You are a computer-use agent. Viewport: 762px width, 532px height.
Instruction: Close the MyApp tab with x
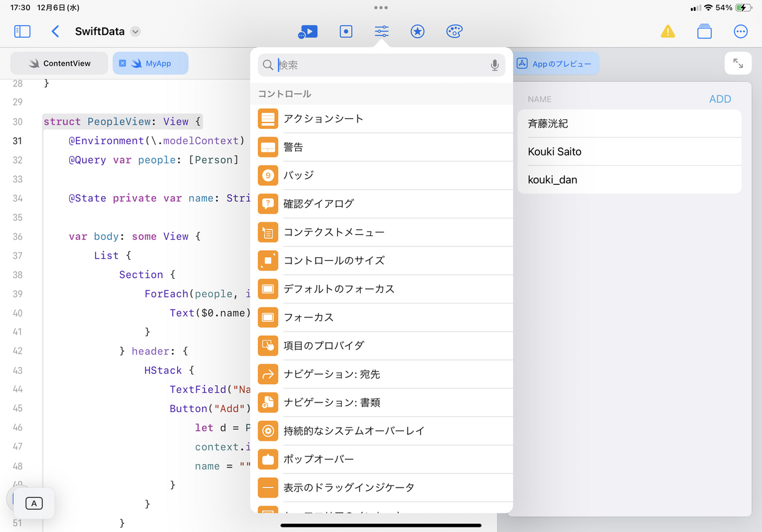(x=123, y=63)
